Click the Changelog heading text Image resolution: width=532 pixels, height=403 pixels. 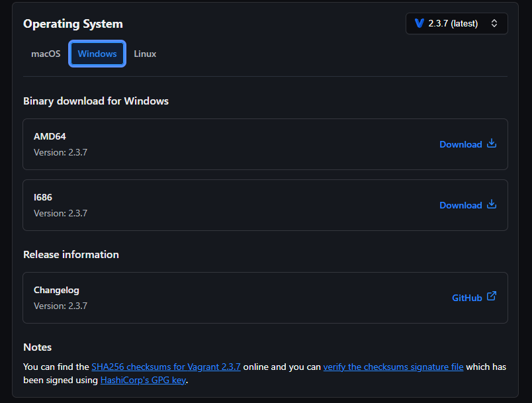[56, 290]
